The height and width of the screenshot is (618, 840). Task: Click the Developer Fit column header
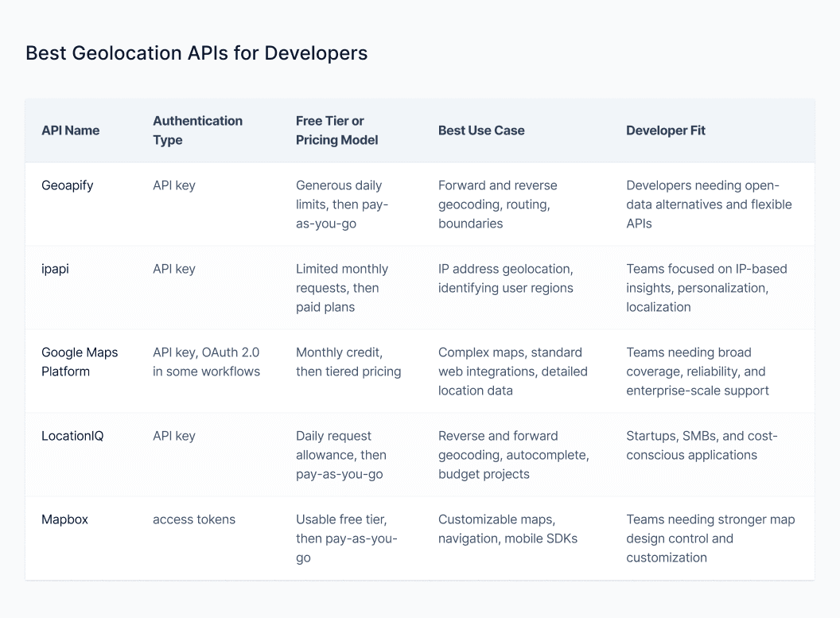666,130
